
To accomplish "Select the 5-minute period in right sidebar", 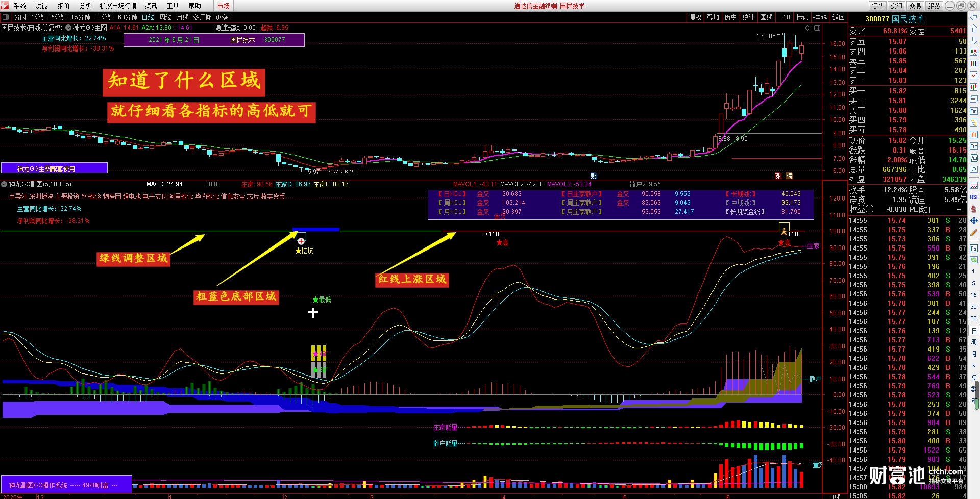I will coord(973,283).
